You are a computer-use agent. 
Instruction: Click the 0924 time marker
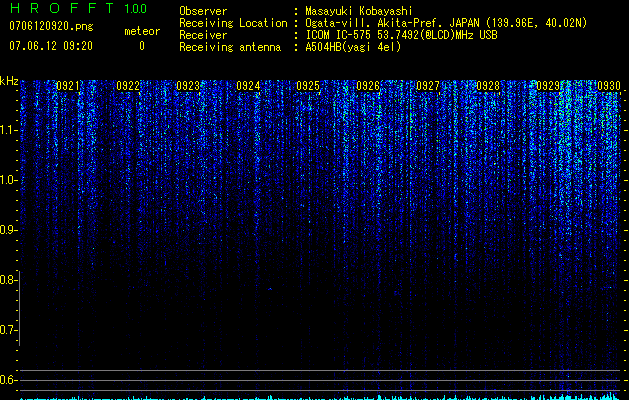248,86
